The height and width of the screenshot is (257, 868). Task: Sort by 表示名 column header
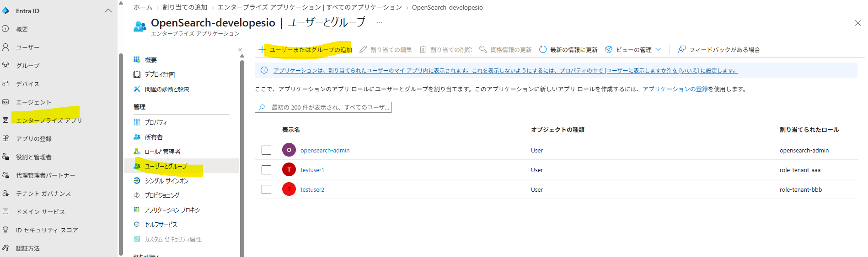pyautogui.click(x=291, y=130)
